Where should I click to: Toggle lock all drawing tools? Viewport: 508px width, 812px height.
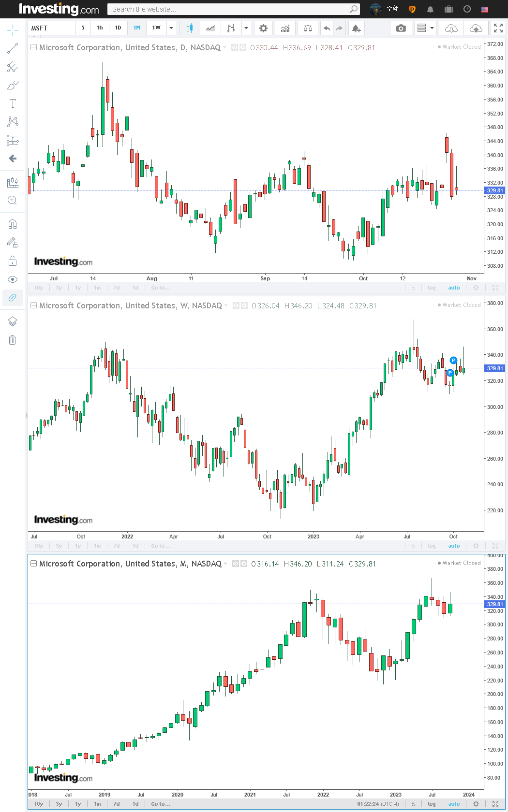13,261
